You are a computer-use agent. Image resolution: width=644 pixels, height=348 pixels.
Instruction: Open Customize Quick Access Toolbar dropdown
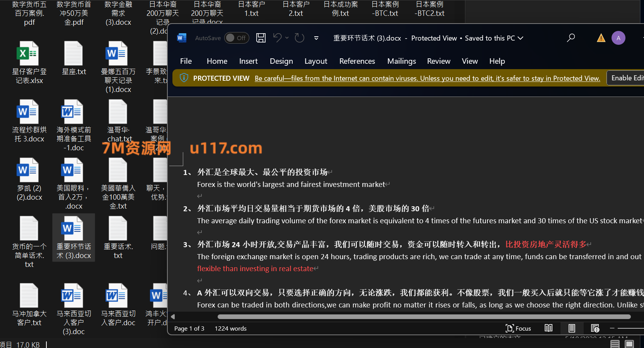[x=316, y=38]
